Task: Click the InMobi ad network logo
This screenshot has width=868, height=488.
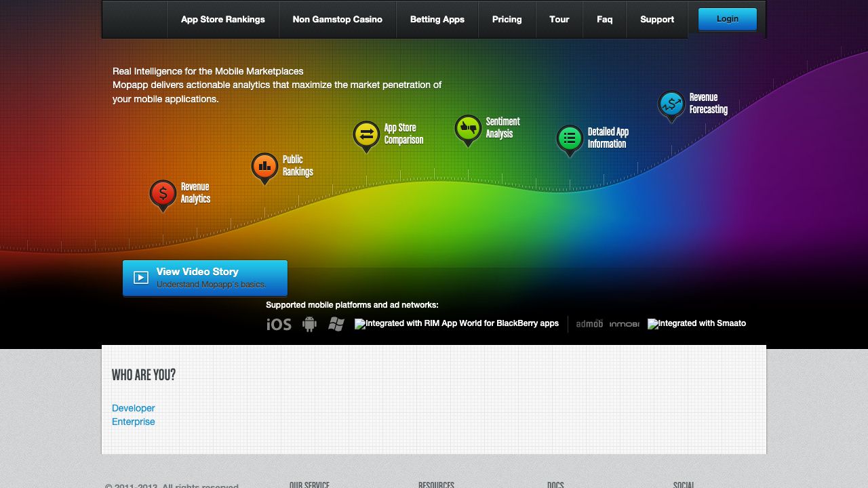Action: click(624, 325)
